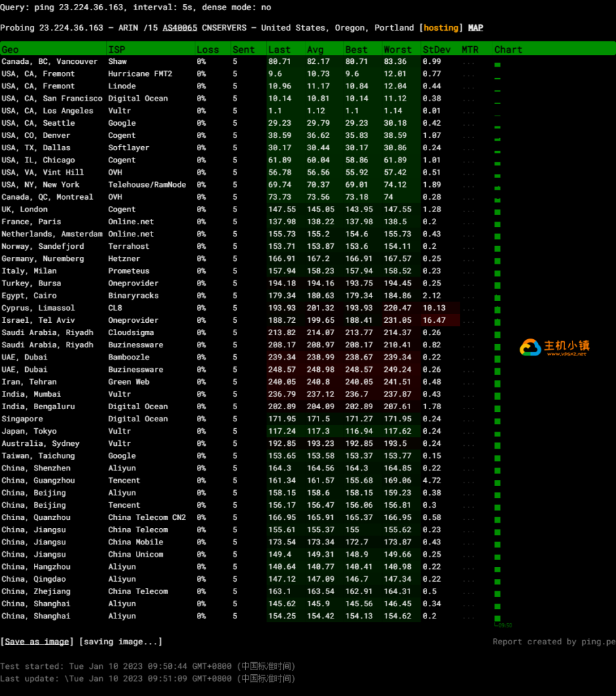Image resolution: width=616 pixels, height=696 pixels.
Task: Click chart bar for Germany, Nuremberg row
Action: click(497, 260)
